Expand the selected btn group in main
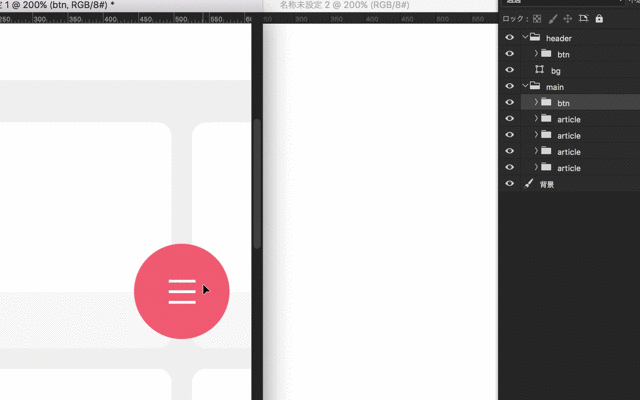 536,102
